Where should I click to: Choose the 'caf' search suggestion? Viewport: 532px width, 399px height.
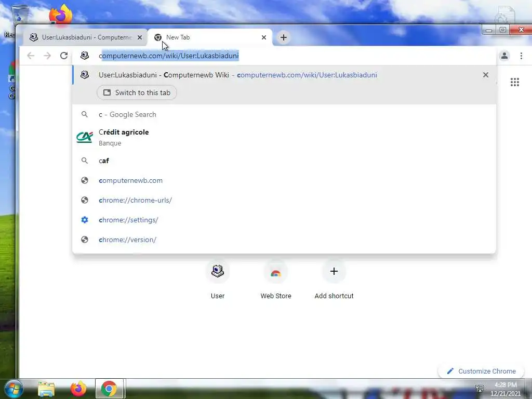(284, 161)
